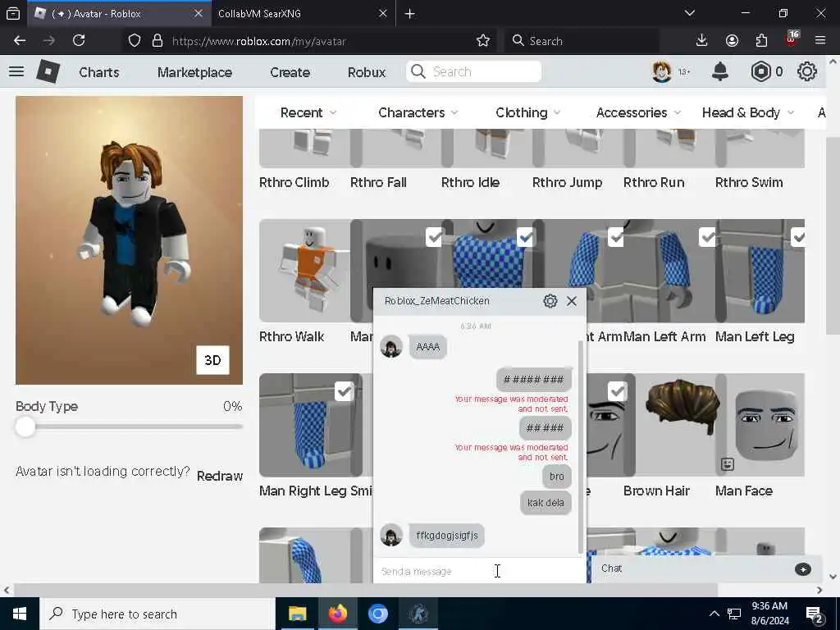Uncheck the Man Left Arm item
The width and height of the screenshot is (840, 630).
pyautogui.click(x=708, y=237)
